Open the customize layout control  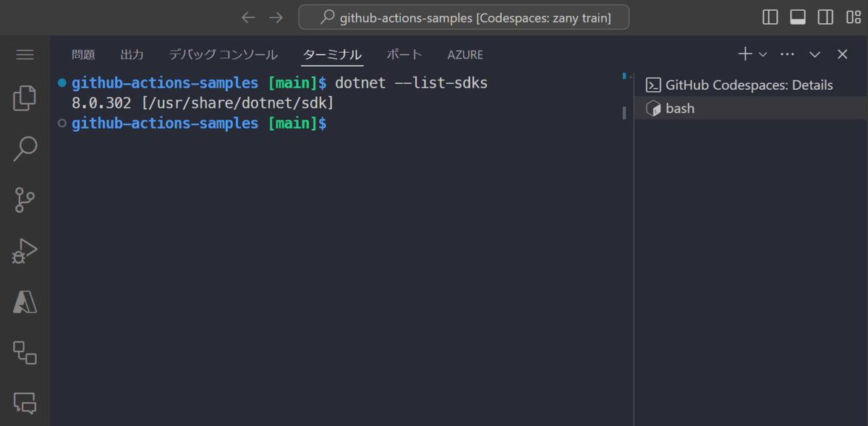coord(853,17)
